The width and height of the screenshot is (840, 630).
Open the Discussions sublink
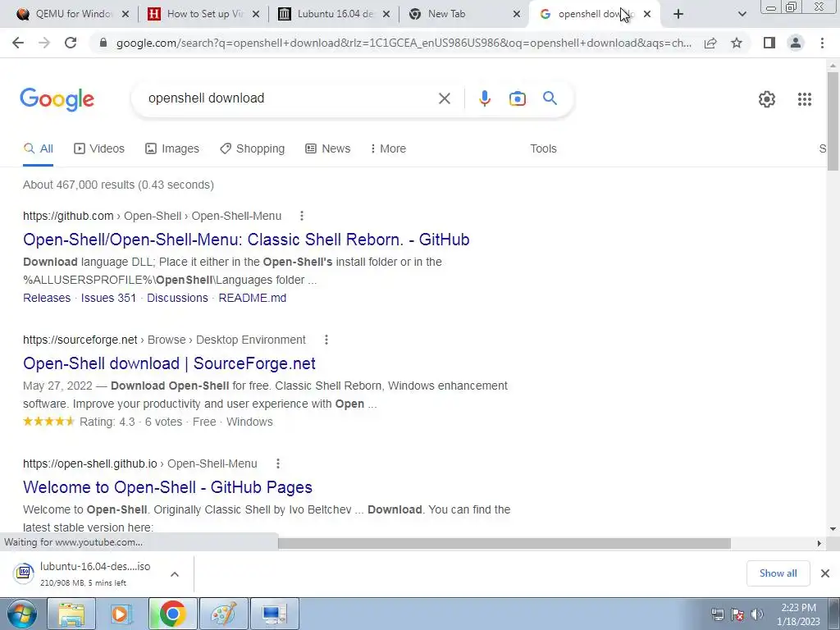(177, 298)
